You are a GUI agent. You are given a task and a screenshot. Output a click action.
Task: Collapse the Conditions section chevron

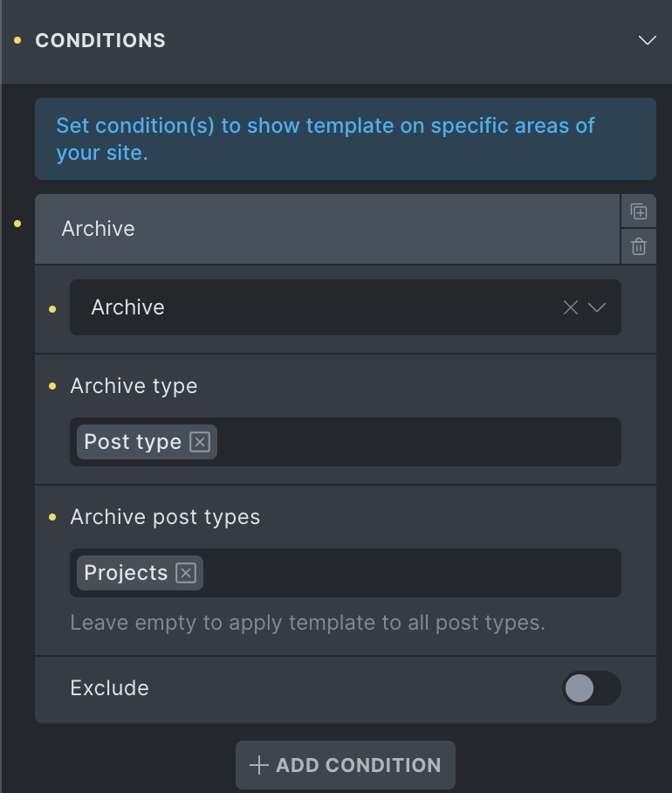648,40
